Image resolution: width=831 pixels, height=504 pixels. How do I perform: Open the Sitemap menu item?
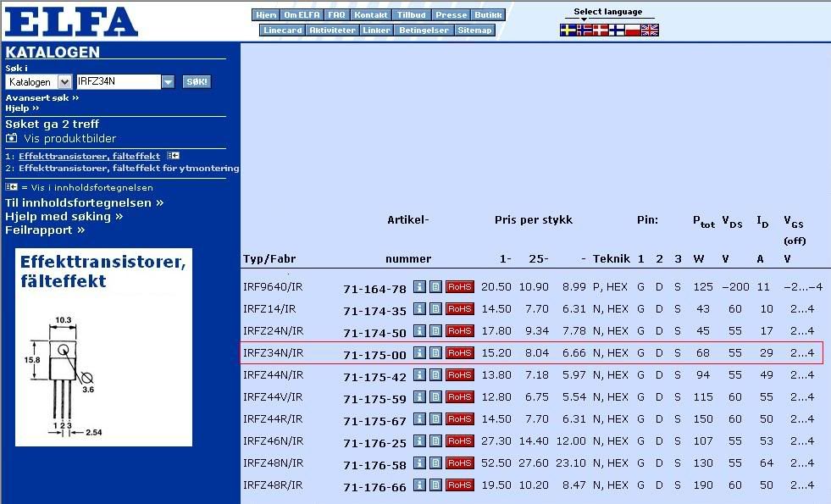(474, 30)
